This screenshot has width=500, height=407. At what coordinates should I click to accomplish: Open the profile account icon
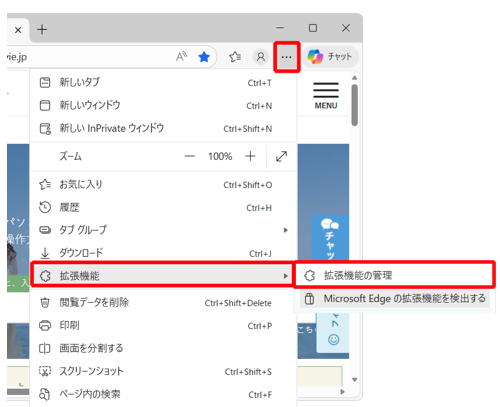(261, 57)
